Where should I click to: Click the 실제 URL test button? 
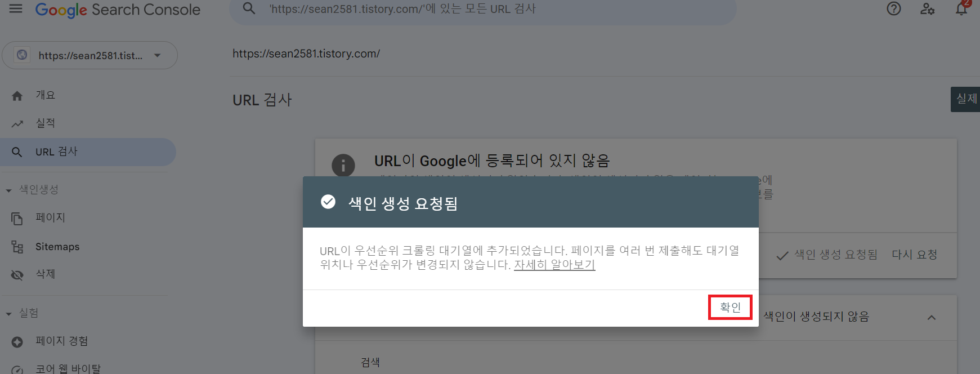(x=966, y=99)
